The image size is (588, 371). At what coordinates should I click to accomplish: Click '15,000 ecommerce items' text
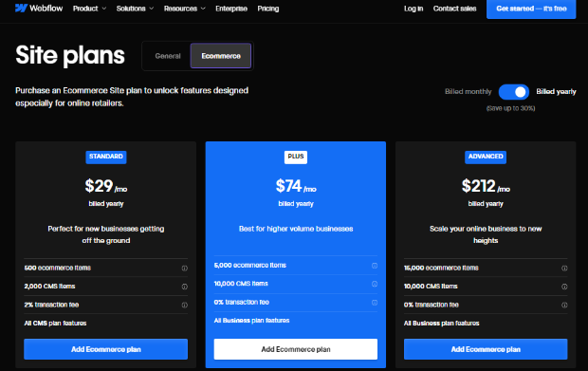pos(441,268)
